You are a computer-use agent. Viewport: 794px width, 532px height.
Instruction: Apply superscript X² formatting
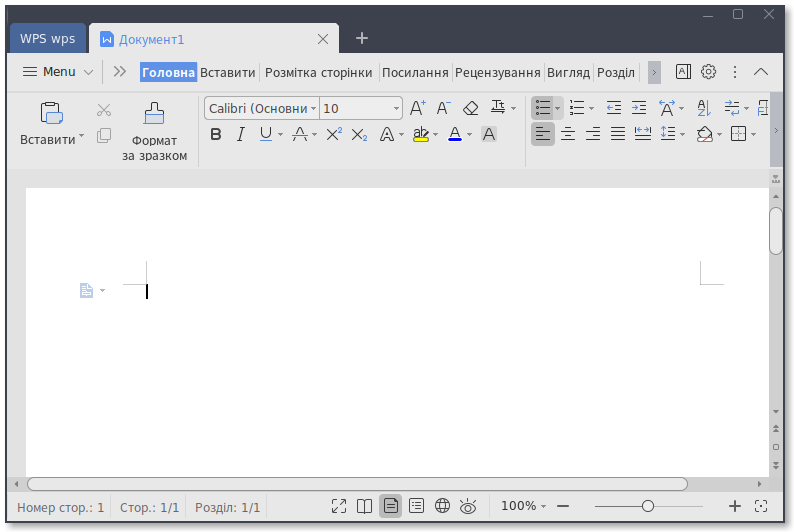[x=334, y=134]
